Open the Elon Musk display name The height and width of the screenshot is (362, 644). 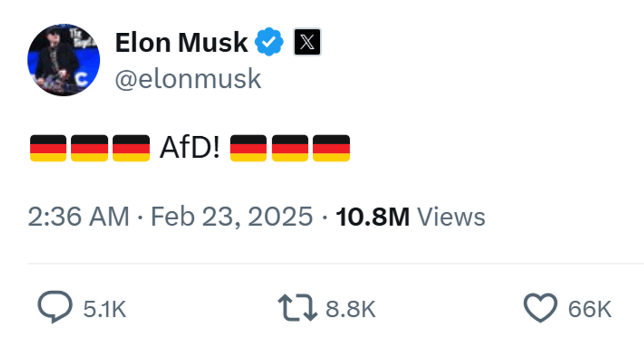click(x=181, y=42)
